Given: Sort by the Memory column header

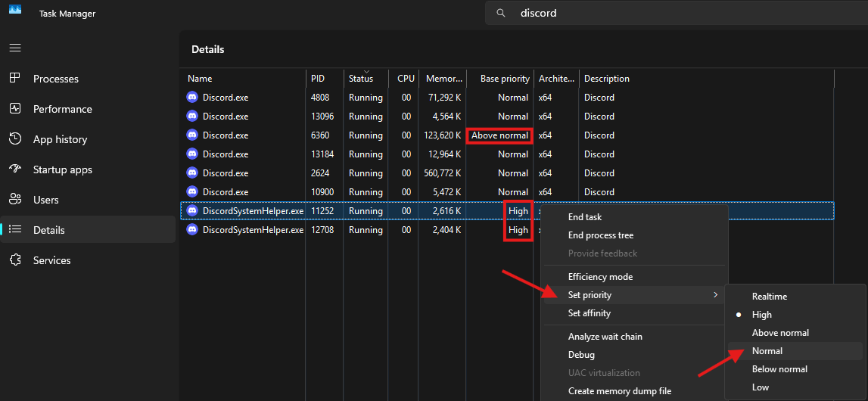Looking at the screenshot, I should pos(443,79).
